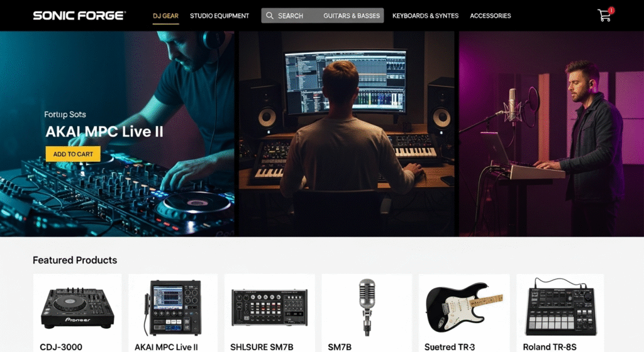Open the Studio Equipment menu
644x352 pixels.
click(x=219, y=16)
